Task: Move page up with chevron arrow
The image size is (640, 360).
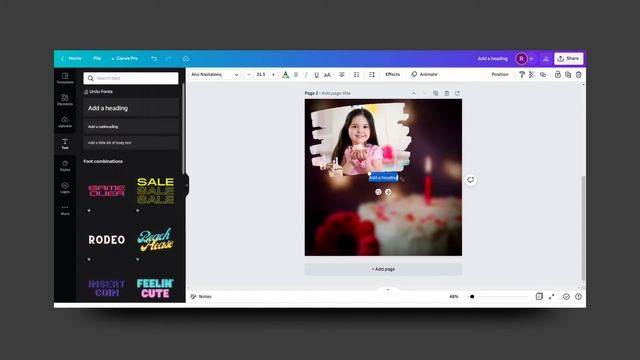Action: coord(413,93)
